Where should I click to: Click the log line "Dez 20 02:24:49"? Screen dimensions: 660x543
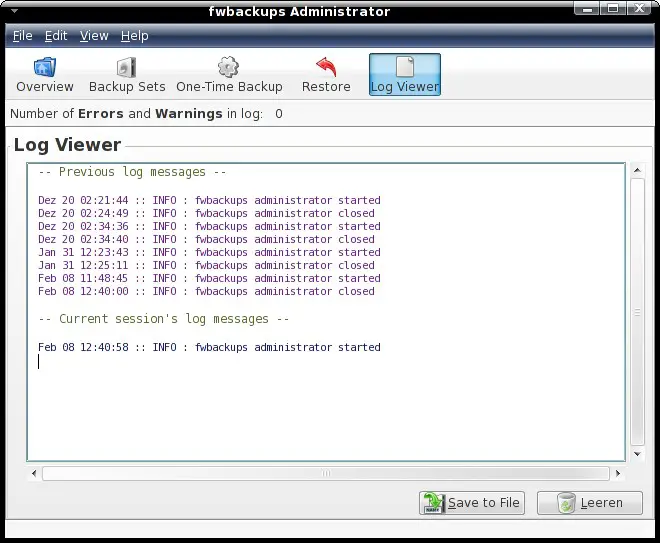(x=206, y=213)
